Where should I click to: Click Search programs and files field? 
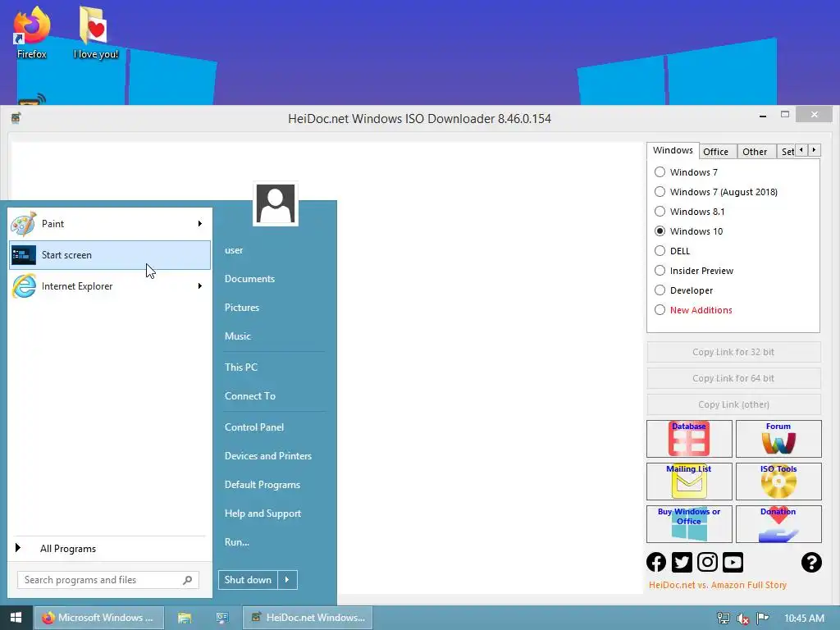[107, 580]
